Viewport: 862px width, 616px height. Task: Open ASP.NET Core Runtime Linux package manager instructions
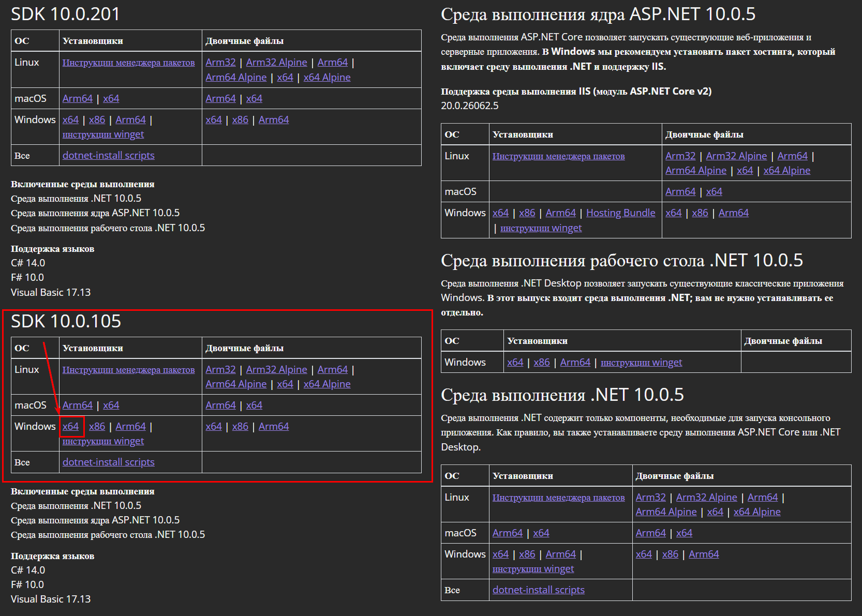click(558, 156)
